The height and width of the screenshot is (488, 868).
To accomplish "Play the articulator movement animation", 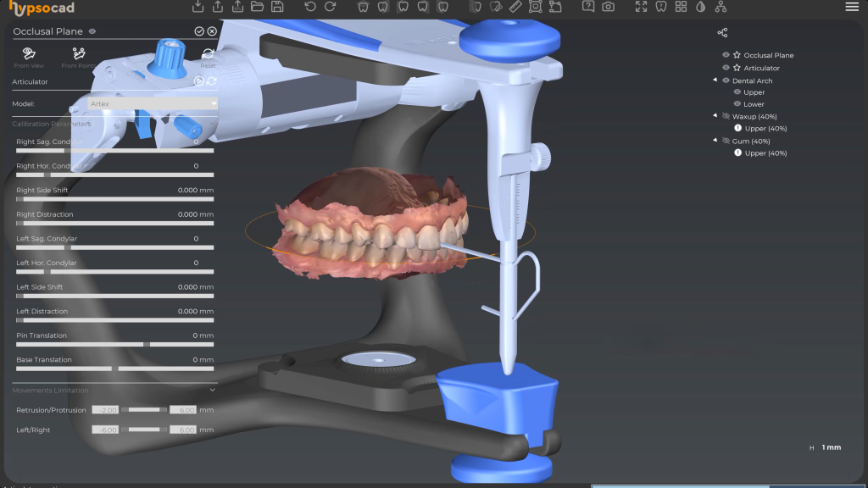I will tap(198, 81).
